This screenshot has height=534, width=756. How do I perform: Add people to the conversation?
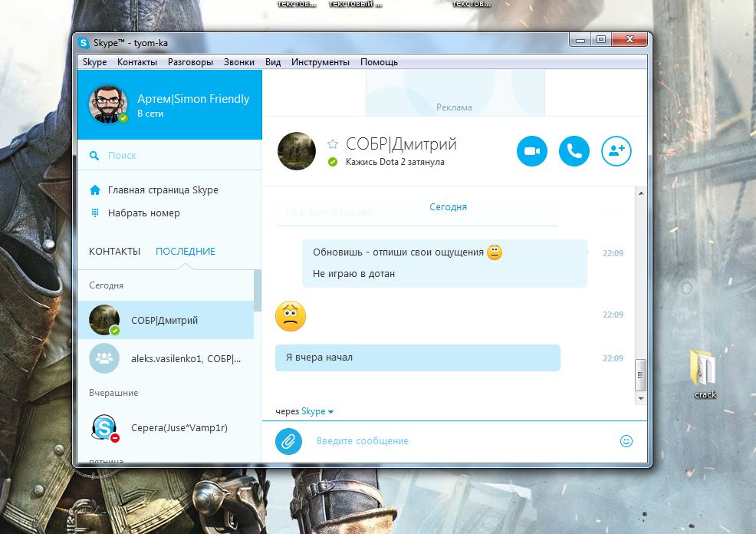(x=616, y=151)
